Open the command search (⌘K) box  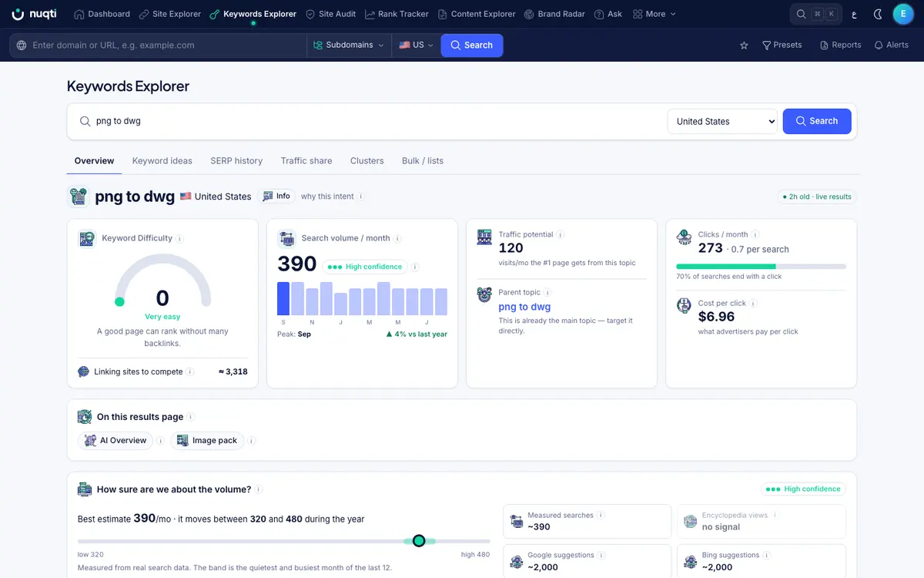pyautogui.click(x=815, y=14)
